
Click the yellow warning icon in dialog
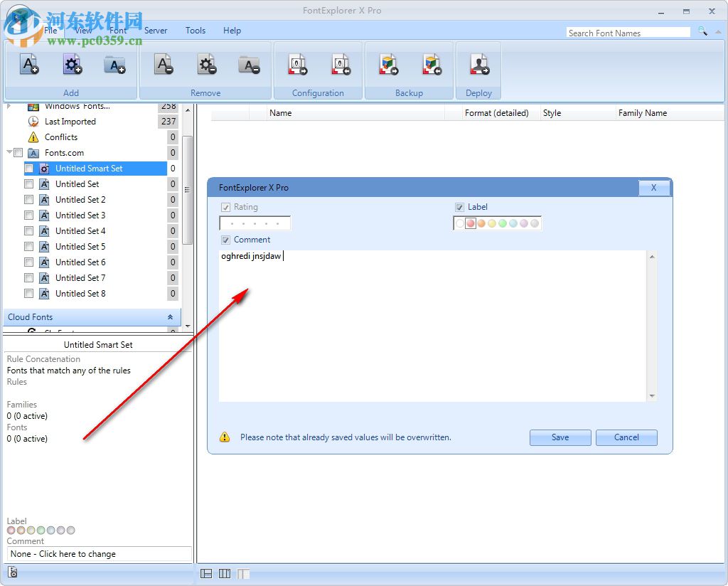pyautogui.click(x=225, y=437)
